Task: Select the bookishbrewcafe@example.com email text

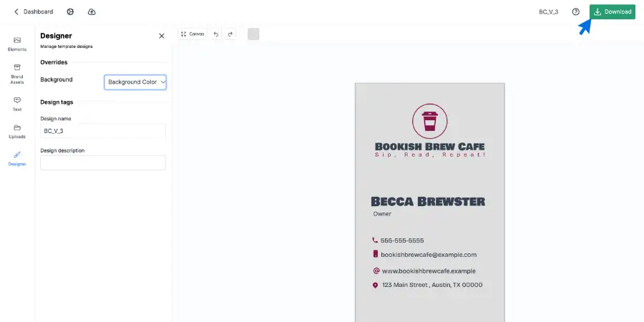Action: (429, 255)
